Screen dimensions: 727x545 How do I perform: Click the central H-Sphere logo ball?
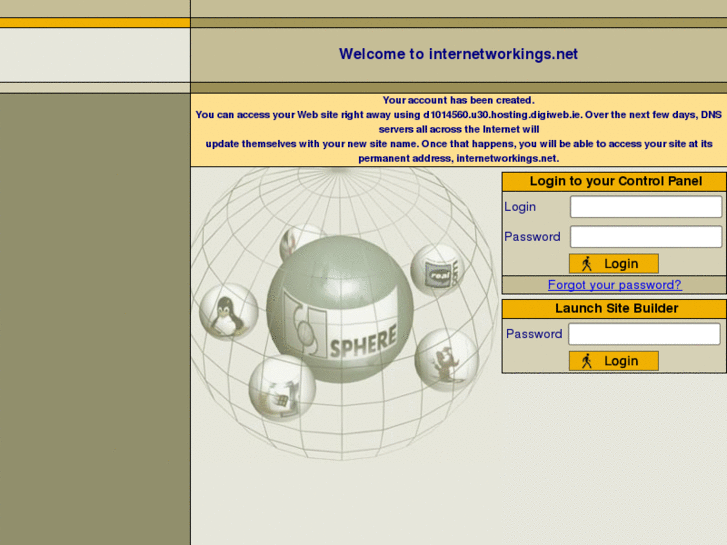click(x=340, y=309)
